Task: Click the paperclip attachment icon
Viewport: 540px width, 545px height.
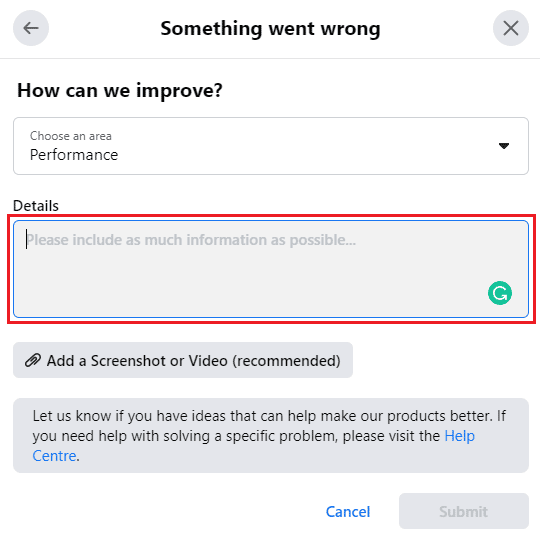Action: pyautogui.click(x=33, y=360)
